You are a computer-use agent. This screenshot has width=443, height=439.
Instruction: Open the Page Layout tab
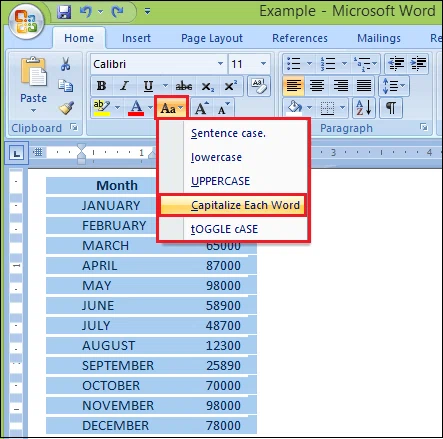212,38
